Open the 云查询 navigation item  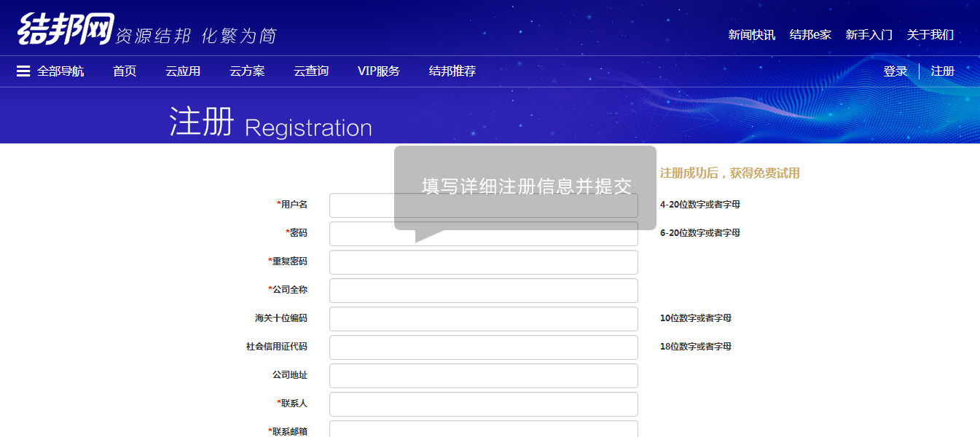click(x=311, y=71)
